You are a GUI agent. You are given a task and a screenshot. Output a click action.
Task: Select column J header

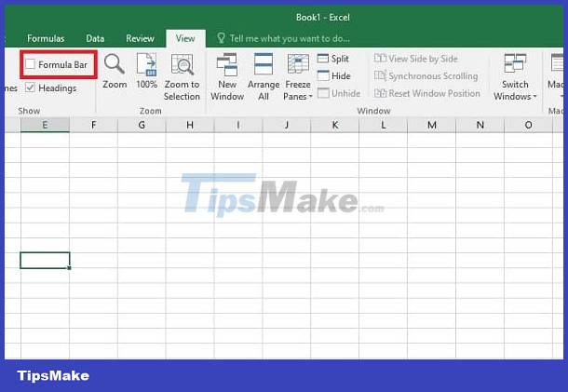pos(287,125)
